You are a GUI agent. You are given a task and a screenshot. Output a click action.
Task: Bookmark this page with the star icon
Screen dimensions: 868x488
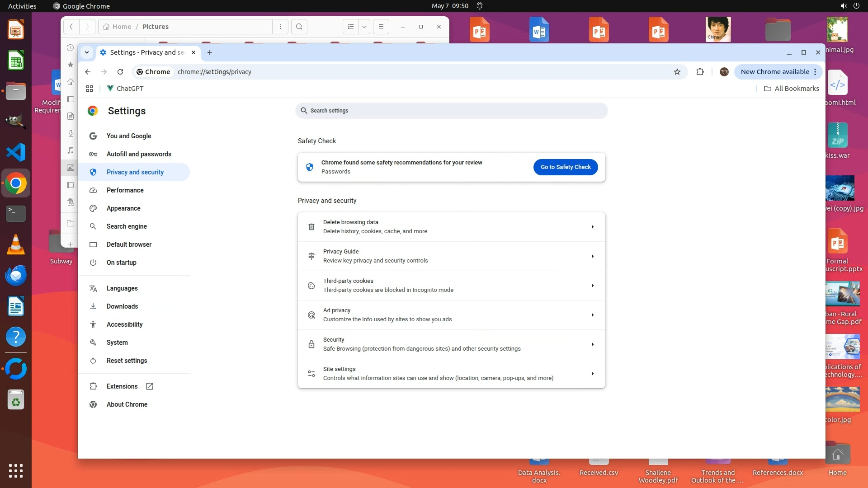[x=677, y=72]
